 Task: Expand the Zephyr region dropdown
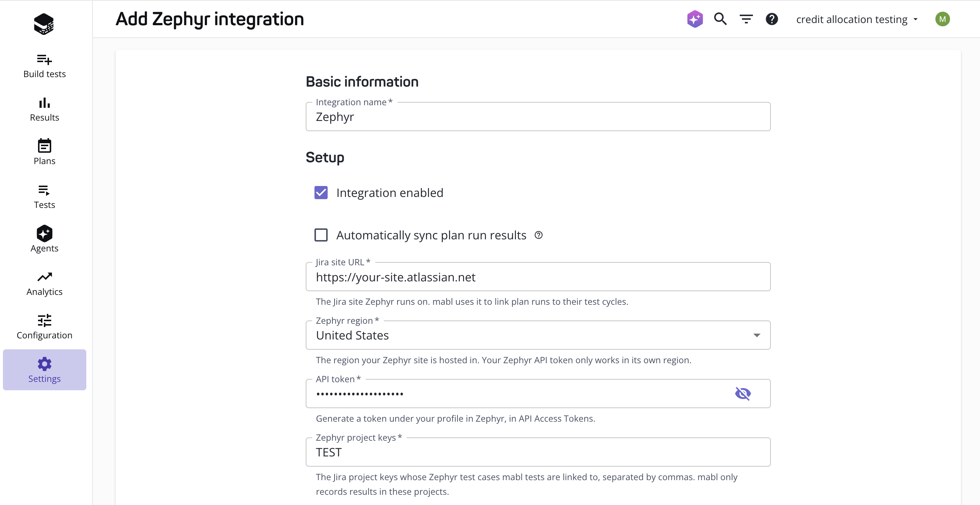point(538,335)
